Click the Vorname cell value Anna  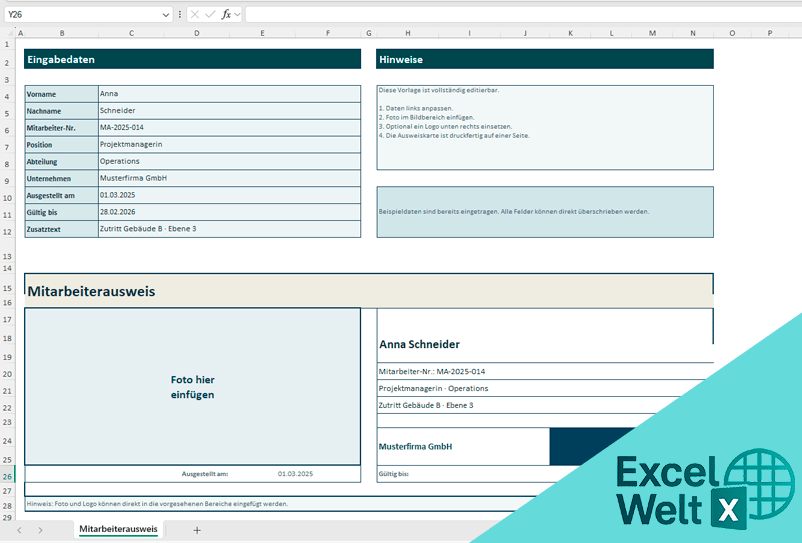pyautogui.click(x=228, y=93)
